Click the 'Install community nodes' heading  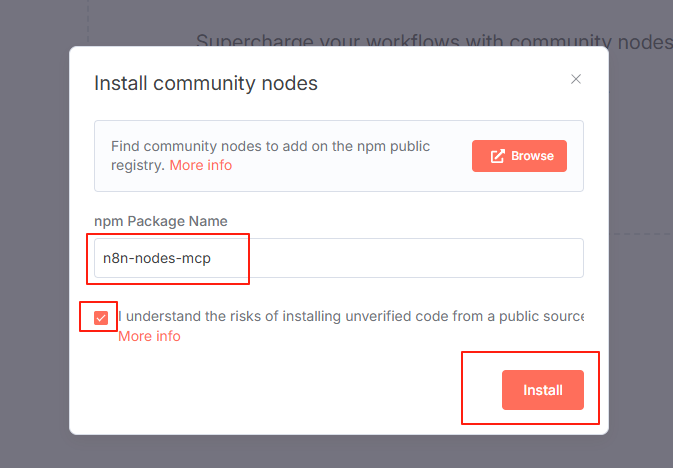[x=206, y=83]
